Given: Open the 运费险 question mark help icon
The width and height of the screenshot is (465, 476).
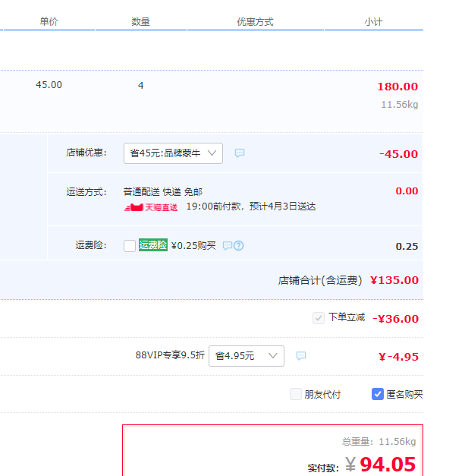Looking at the screenshot, I should (x=238, y=246).
